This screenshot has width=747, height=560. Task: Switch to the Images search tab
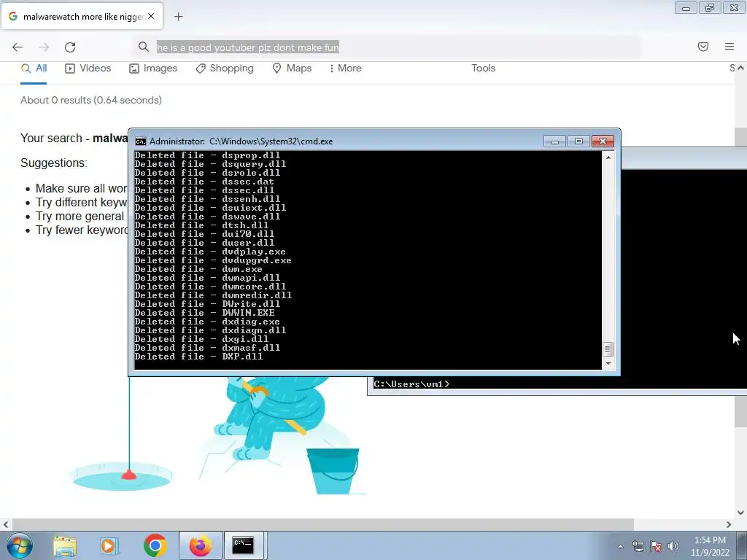(153, 69)
